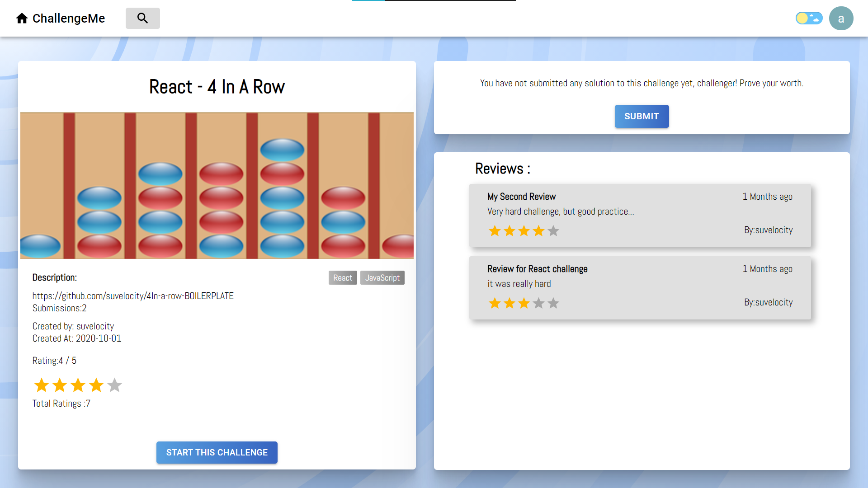The width and height of the screenshot is (868, 488).
Task: Click first star of My Second Review
Action: pos(495,231)
